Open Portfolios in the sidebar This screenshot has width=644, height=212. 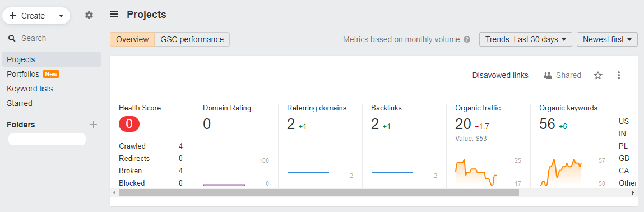(23, 75)
